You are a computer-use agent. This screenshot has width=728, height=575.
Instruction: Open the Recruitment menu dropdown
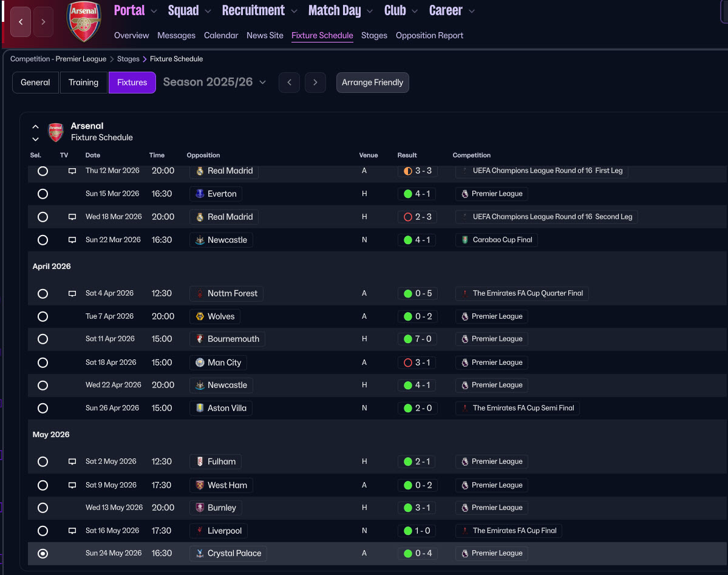tap(259, 11)
